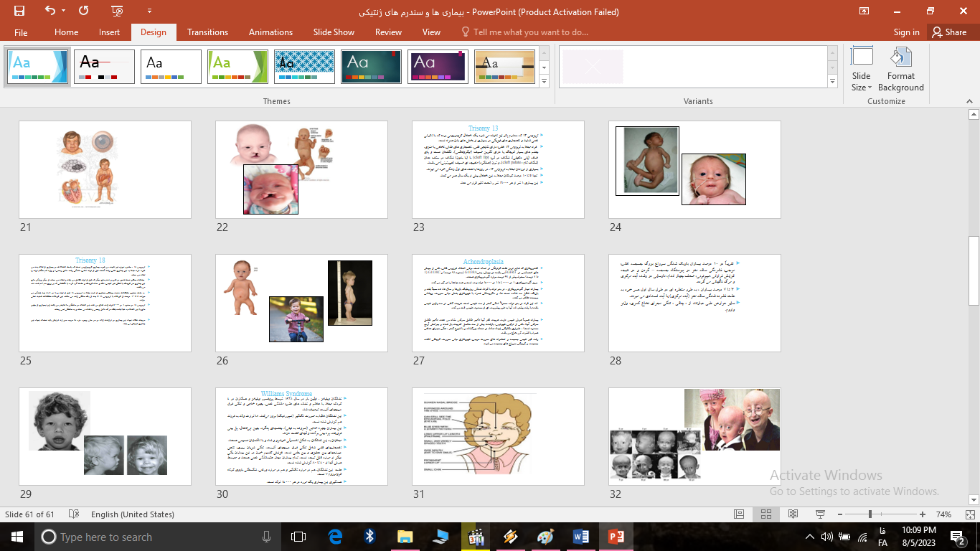Click the Slide Show view icon in status bar
This screenshot has width=980, height=551.
point(819,514)
